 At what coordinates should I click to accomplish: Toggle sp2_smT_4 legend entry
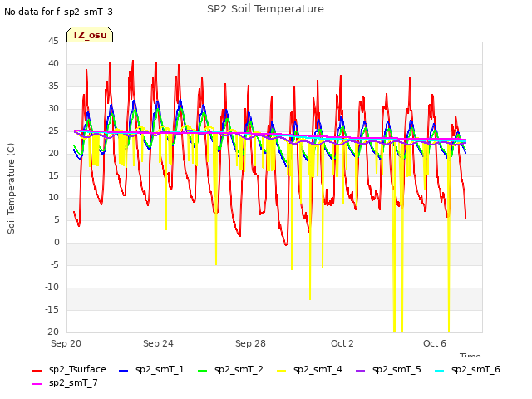coord(309,369)
